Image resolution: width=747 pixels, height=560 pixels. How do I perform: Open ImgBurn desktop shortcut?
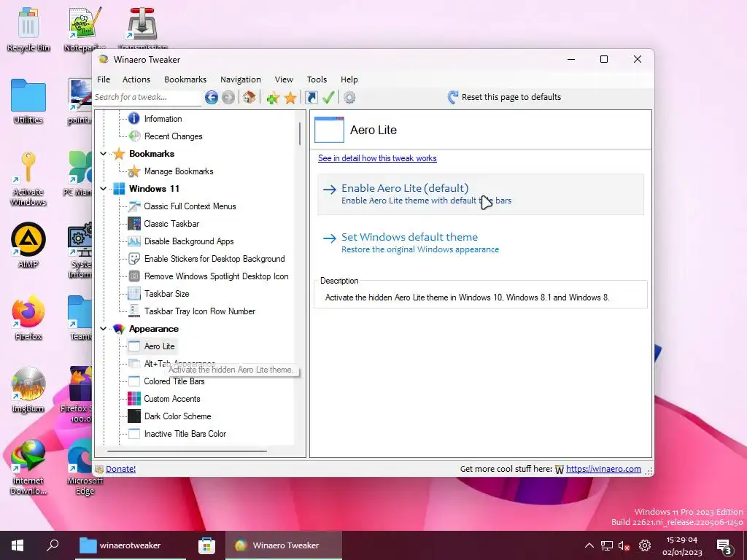tap(28, 389)
